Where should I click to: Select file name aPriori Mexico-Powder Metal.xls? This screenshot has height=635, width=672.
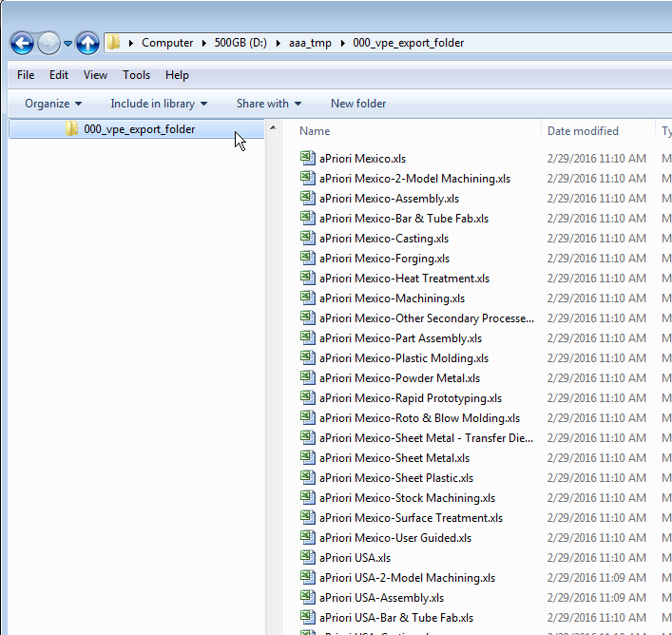399,378
